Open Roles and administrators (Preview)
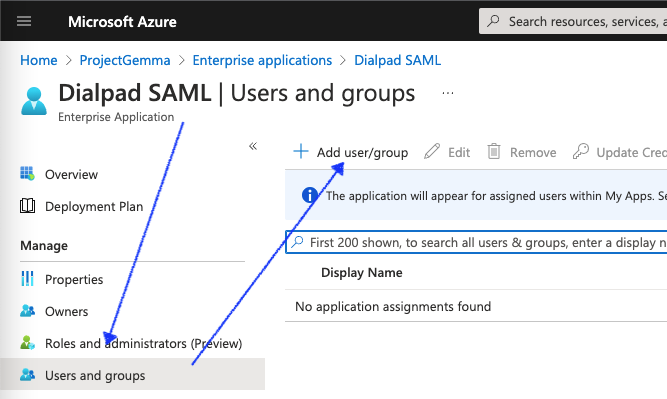 pyautogui.click(x=143, y=343)
